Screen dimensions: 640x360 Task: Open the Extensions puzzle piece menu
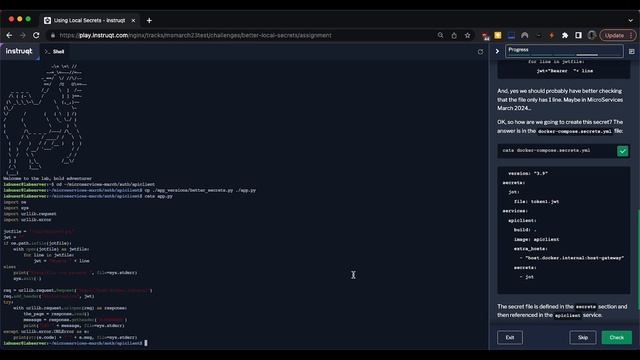click(x=565, y=36)
